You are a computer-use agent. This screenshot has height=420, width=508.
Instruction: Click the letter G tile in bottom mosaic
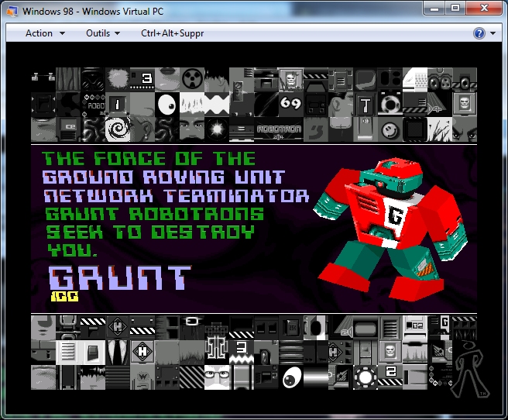[440, 327]
